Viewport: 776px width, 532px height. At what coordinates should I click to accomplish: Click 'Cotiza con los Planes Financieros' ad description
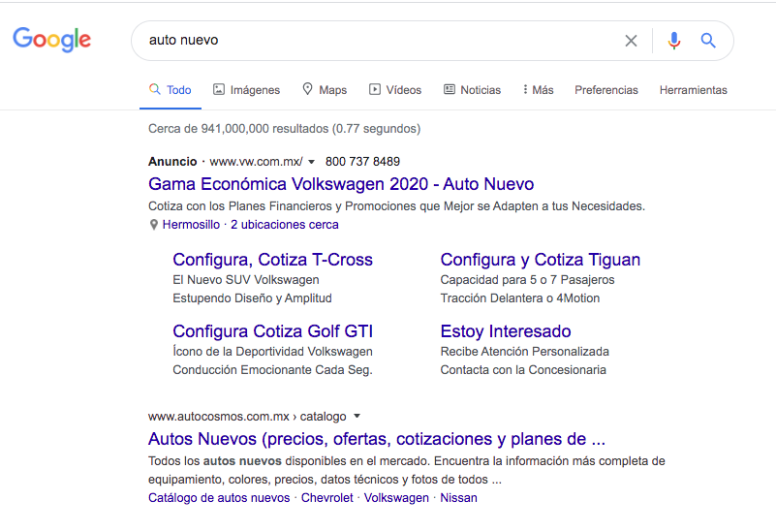(x=397, y=206)
